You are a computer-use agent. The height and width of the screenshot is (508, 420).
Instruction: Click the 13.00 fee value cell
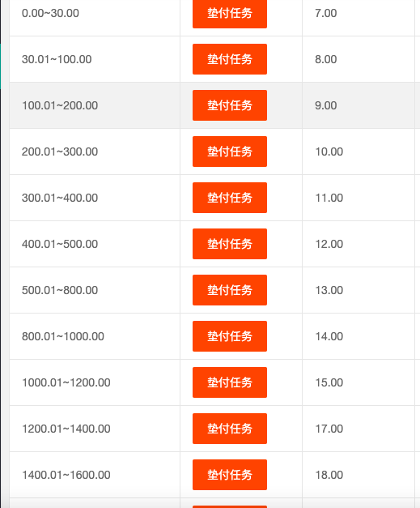pyautogui.click(x=358, y=290)
